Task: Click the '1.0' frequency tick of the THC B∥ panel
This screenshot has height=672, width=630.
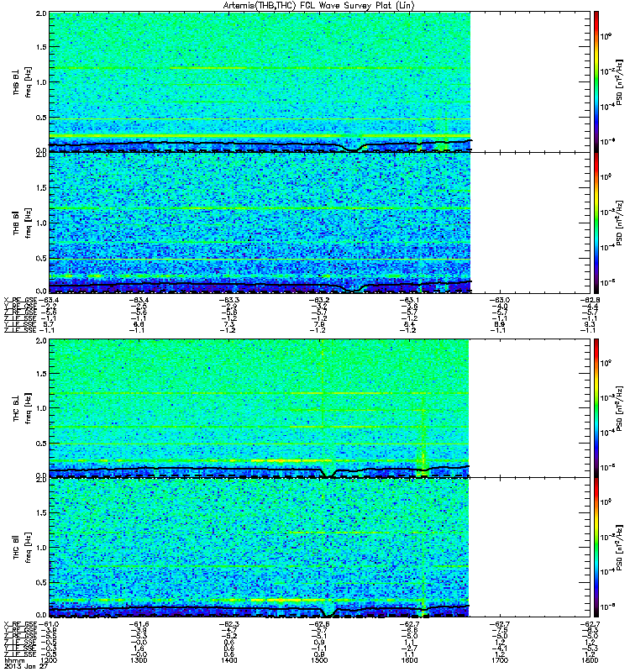Action: click(41, 548)
